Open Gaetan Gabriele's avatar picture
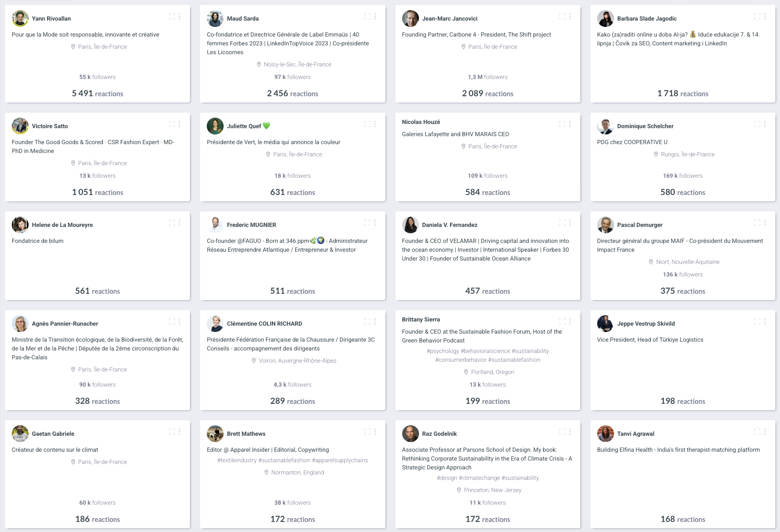 coord(20,434)
